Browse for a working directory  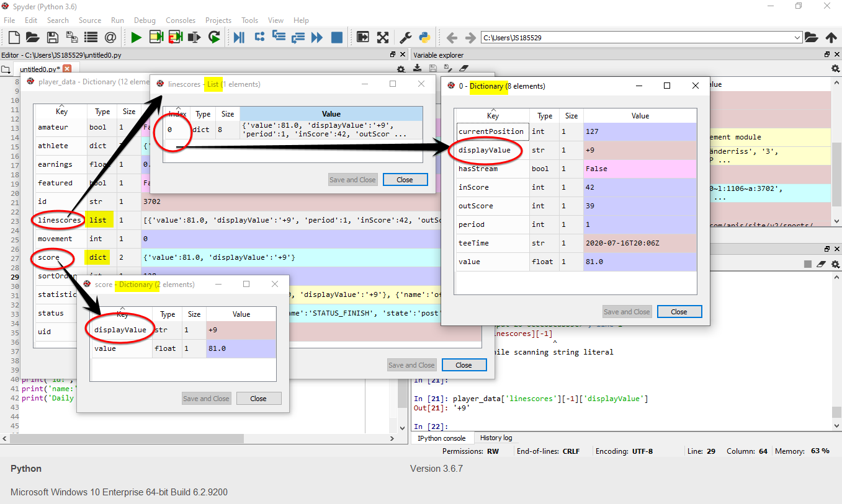coord(811,37)
